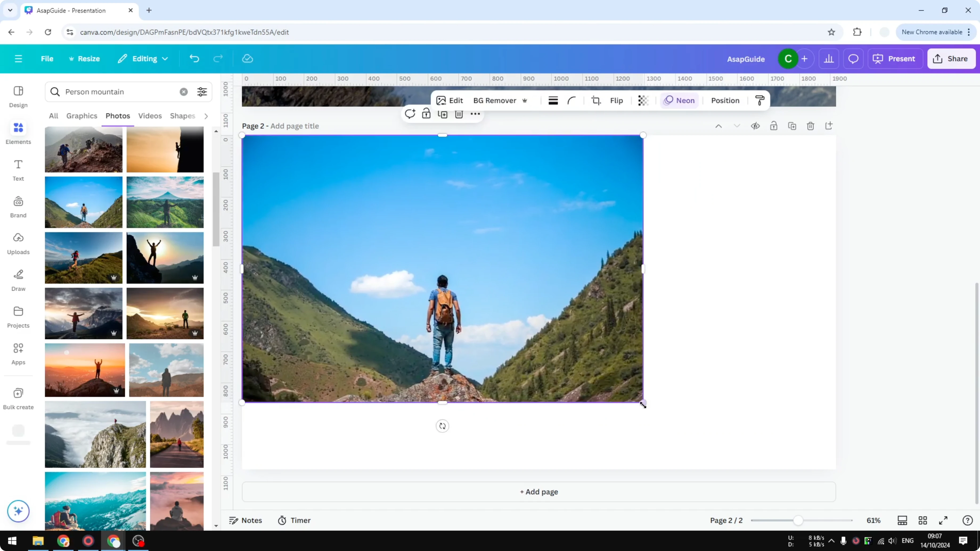Click the Magic Studio sparkle icon
980x551 pixels.
[x=18, y=511]
